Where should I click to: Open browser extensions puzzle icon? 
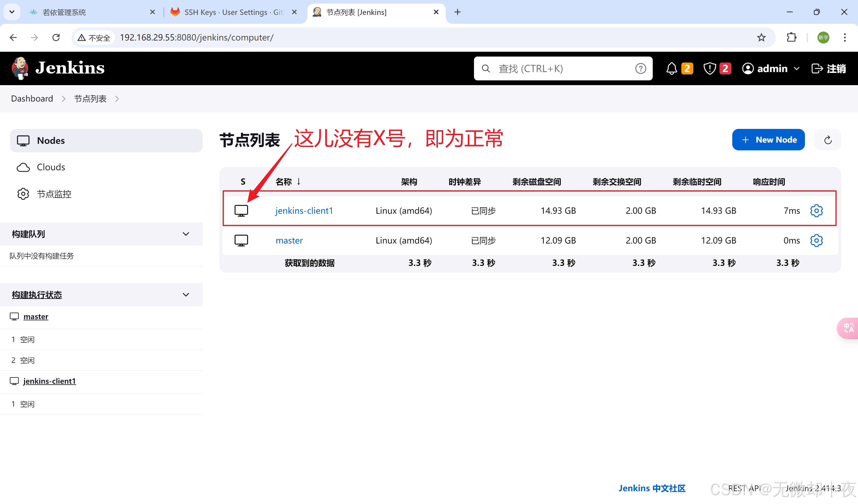[792, 38]
